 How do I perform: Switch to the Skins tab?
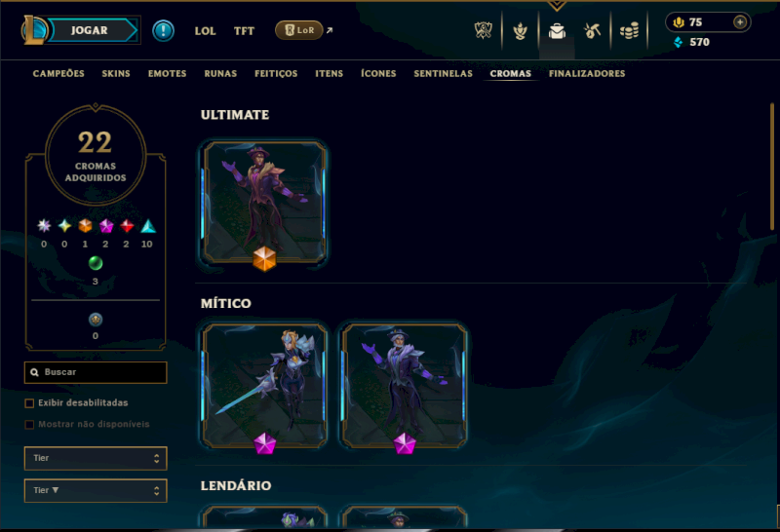[x=116, y=74]
